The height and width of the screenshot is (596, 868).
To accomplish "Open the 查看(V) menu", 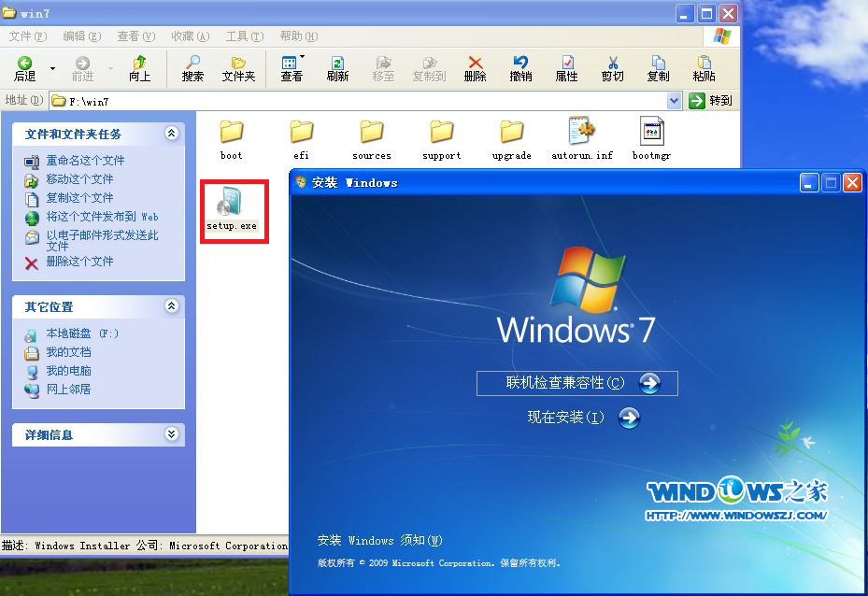I will coord(136,36).
